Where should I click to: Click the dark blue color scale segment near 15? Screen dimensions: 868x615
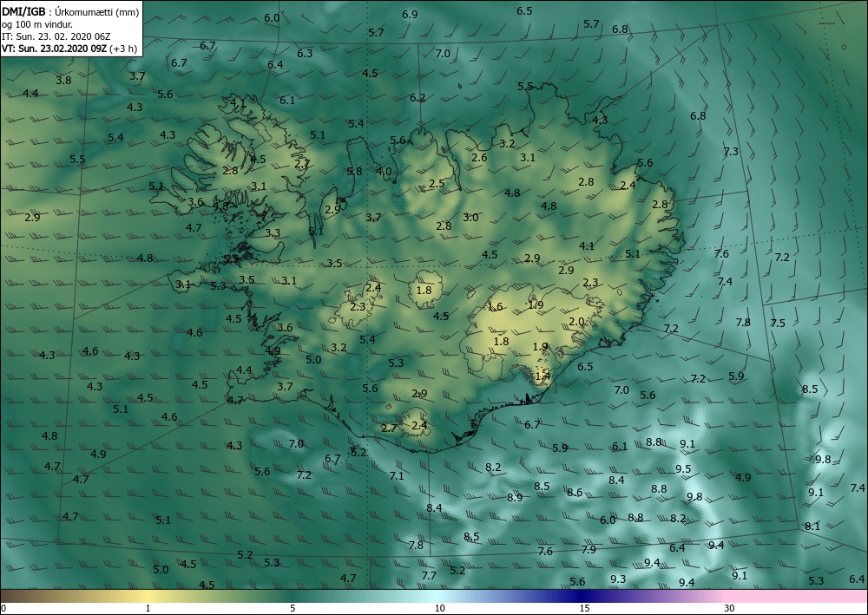click(x=584, y=596)
